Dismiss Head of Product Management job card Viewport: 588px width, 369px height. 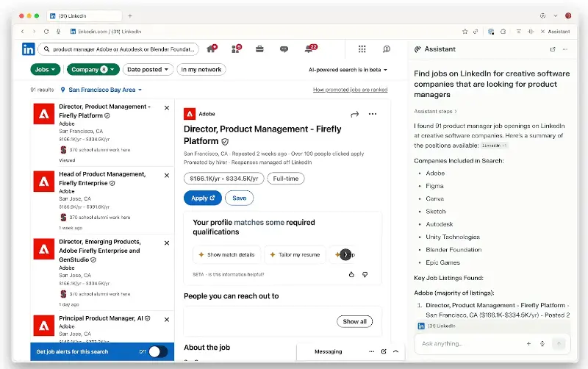pyautogui.click(x=167, y=176)
